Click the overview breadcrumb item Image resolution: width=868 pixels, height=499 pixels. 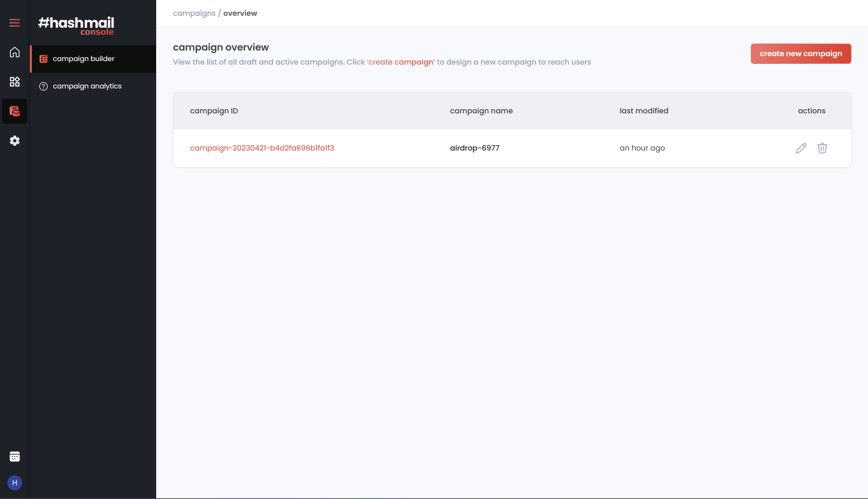[x=240, y=13]
